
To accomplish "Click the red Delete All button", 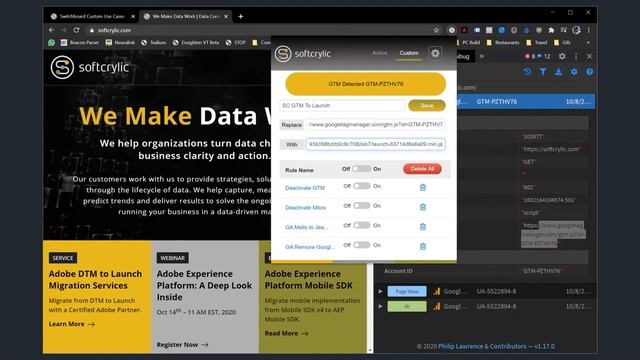I will pos(422,169).
